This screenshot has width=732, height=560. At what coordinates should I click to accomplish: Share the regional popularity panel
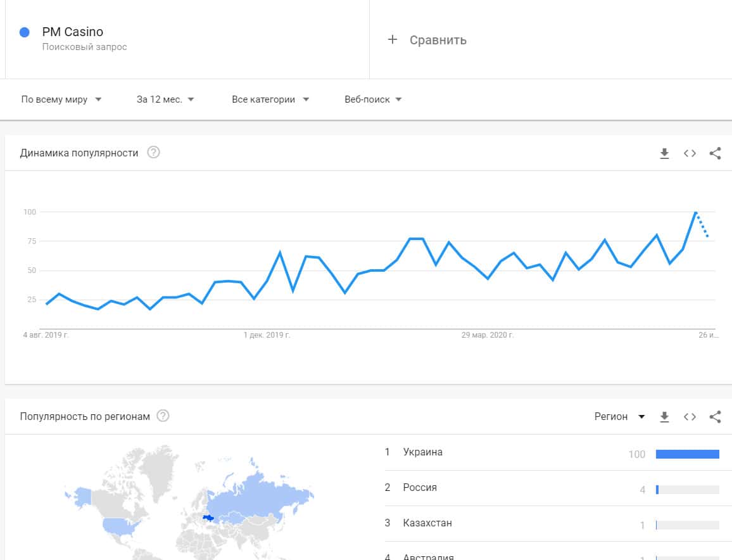715,417
